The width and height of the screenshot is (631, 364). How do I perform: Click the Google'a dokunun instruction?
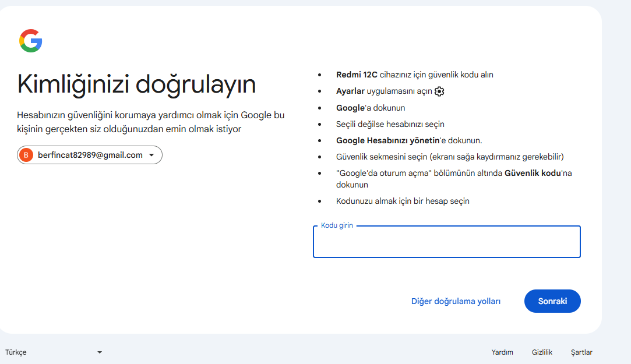pos(371,108)
